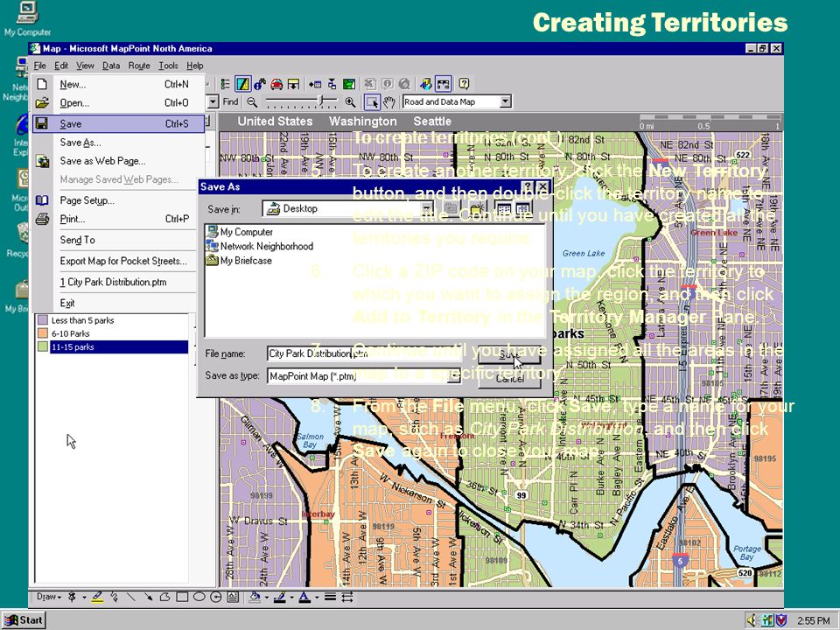The width and height of the screenshot is (840, 630).
Task: Open the File menu
Action: click(x=39, y=66)
